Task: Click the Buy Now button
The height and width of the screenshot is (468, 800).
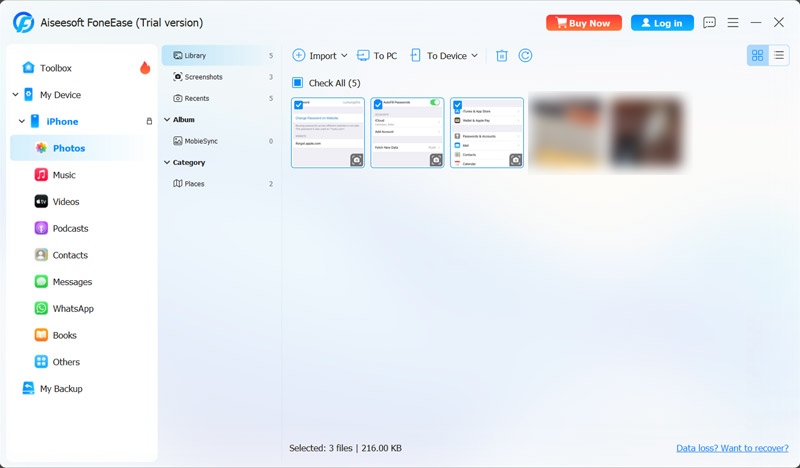Action: point(584,22)
